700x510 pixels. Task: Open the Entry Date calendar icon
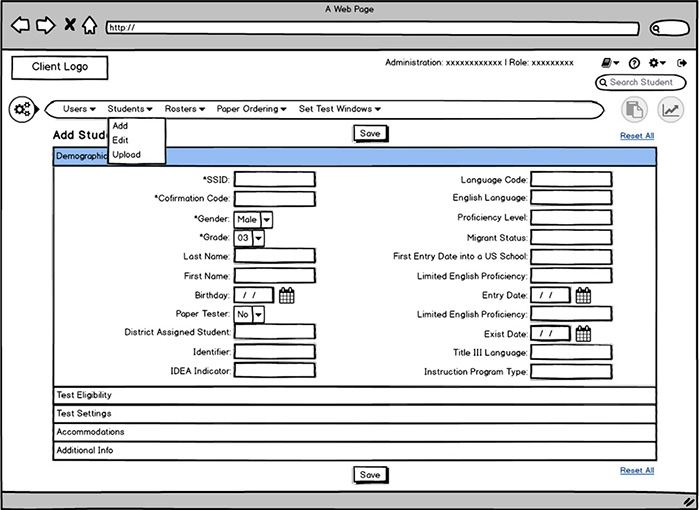583,295
